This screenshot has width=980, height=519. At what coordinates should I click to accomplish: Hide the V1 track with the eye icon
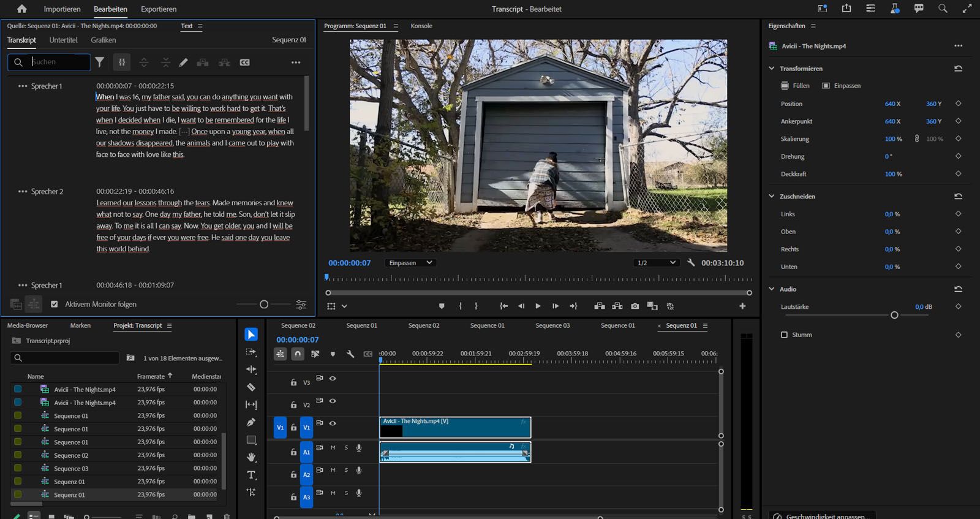coord(333,423)
